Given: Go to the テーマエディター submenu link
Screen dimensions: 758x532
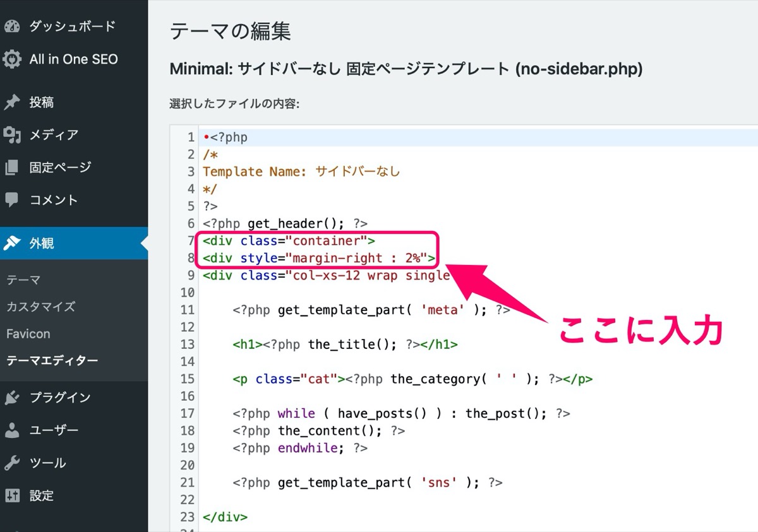Looking at the screenshot, I should (52, 361).
